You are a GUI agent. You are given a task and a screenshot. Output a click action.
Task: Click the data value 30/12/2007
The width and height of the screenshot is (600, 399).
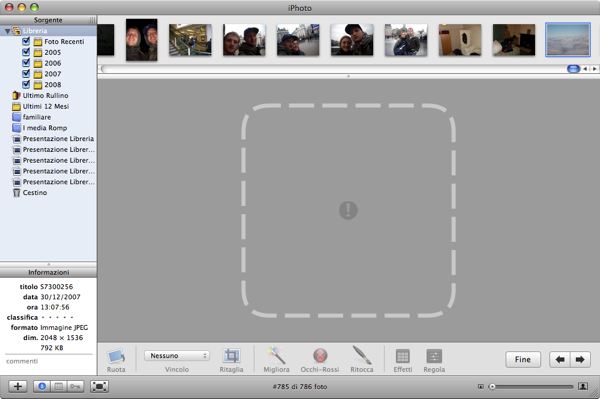point(60,297)
